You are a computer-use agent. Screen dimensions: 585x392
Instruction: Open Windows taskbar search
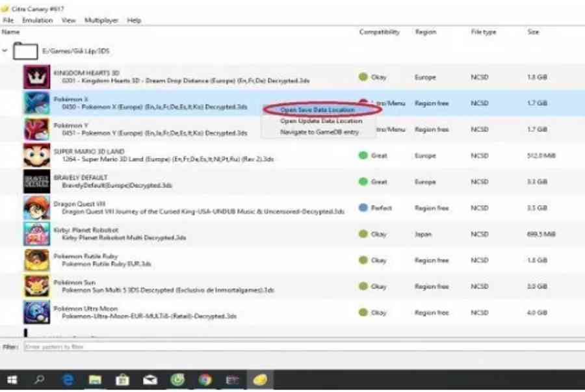[x=39, y=380]
